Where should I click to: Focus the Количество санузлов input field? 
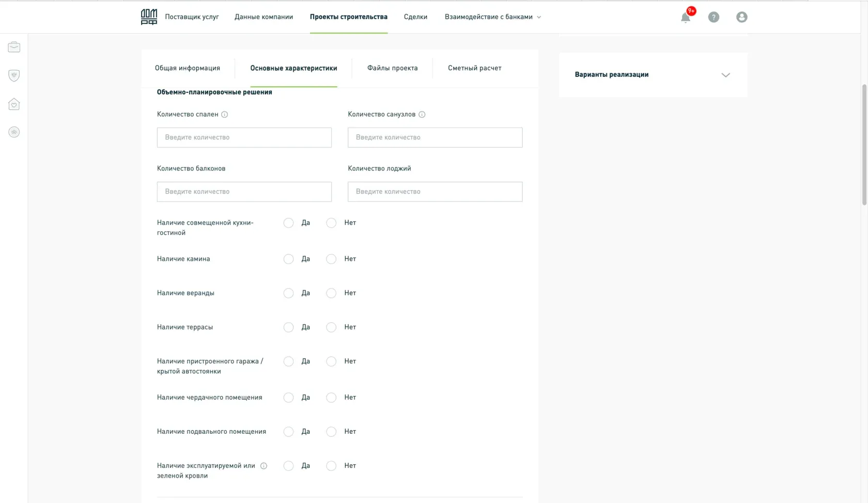click(435, 137)
